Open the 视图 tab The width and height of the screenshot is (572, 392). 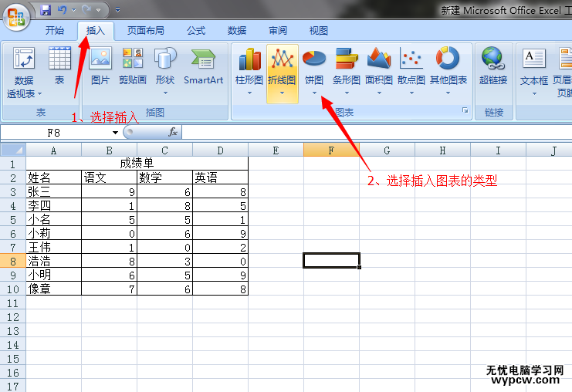pos(319,31)
